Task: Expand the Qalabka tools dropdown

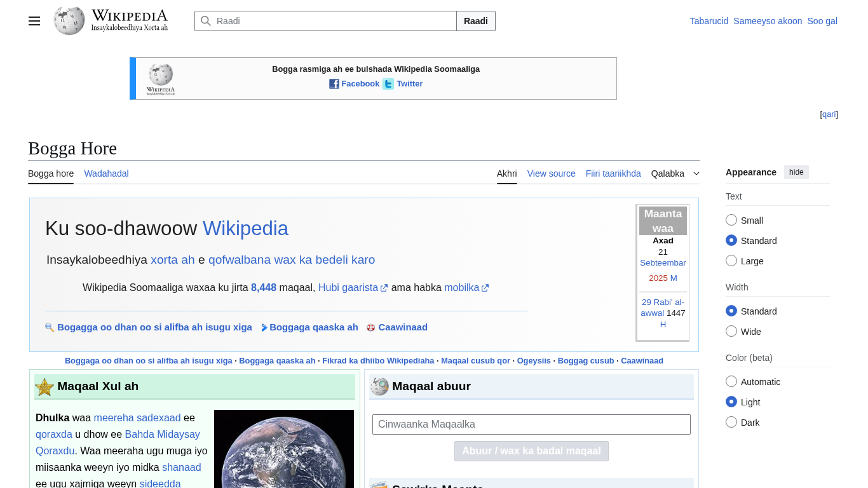Action: pos(675,173)
